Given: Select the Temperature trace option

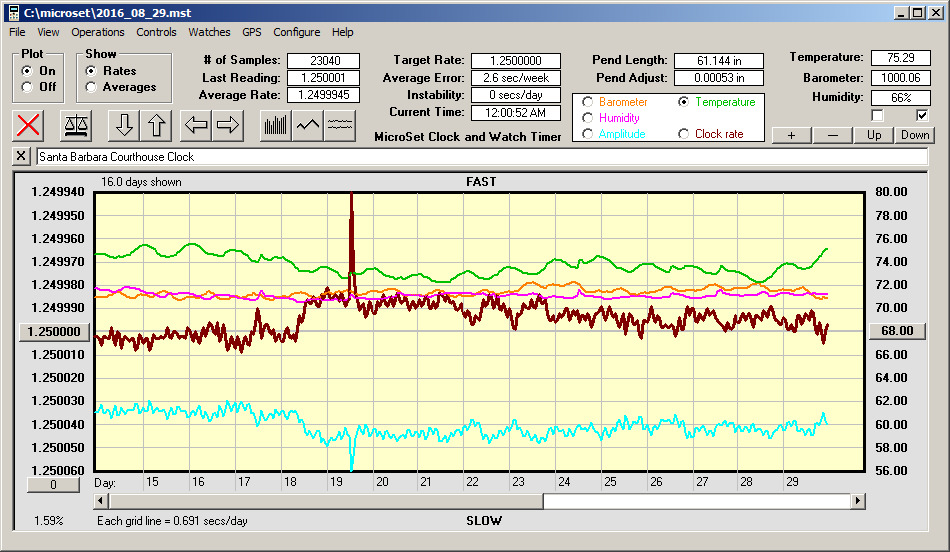Looking at the screenshot, I should click(x=683, y=102).
